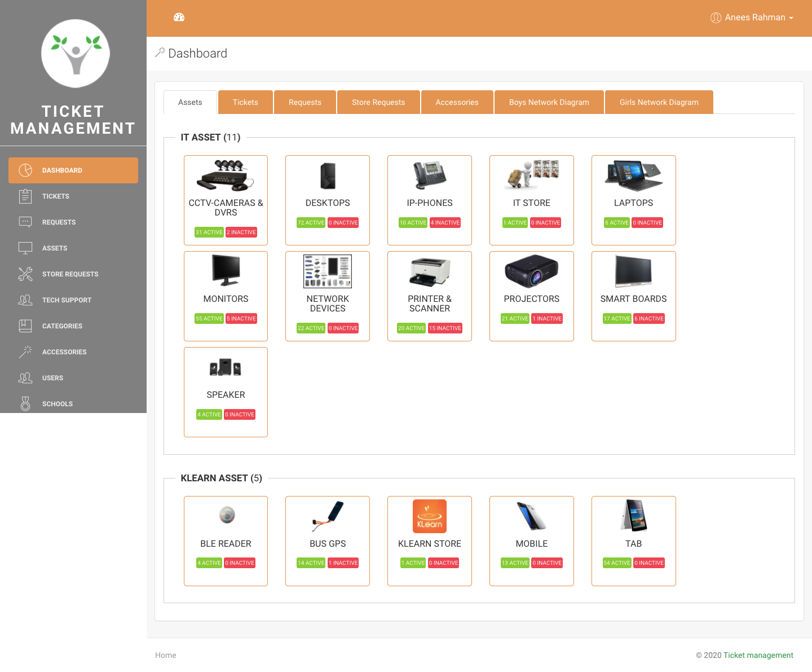
Task: Go to Users in the sidebar
Action: 52,378
